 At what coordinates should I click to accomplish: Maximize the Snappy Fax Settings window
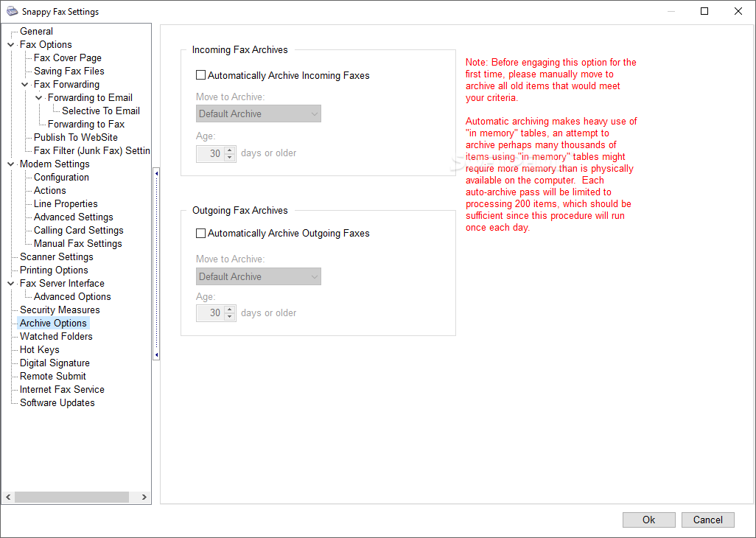click(704, 11)
